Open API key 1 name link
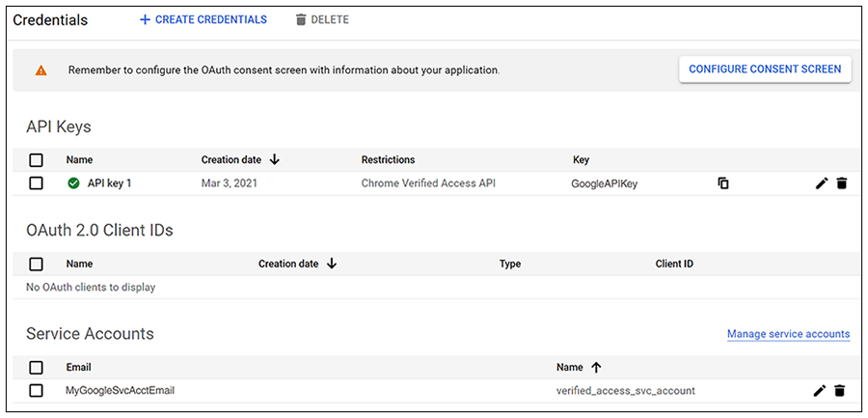 pyautogui.click(x=110, y=183)
